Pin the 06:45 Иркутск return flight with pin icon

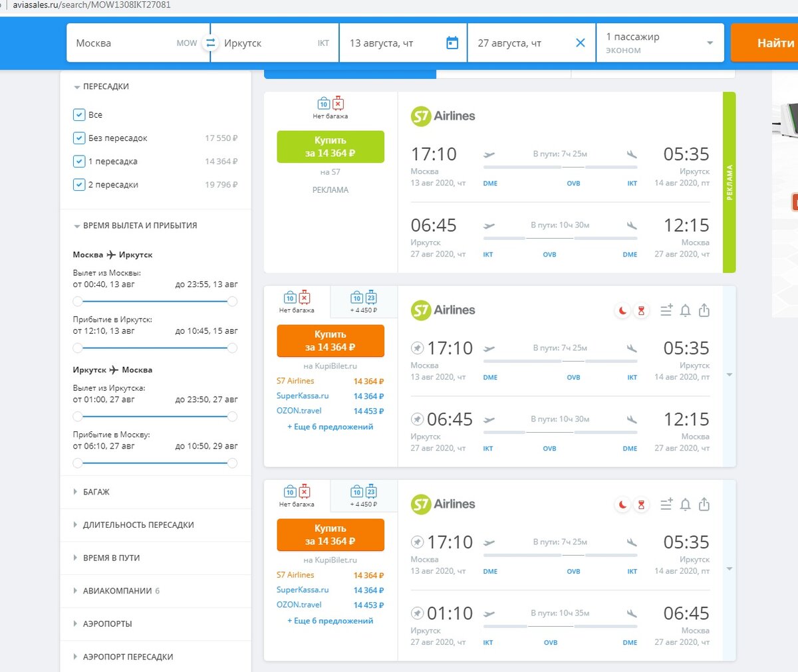click(417, 419)
